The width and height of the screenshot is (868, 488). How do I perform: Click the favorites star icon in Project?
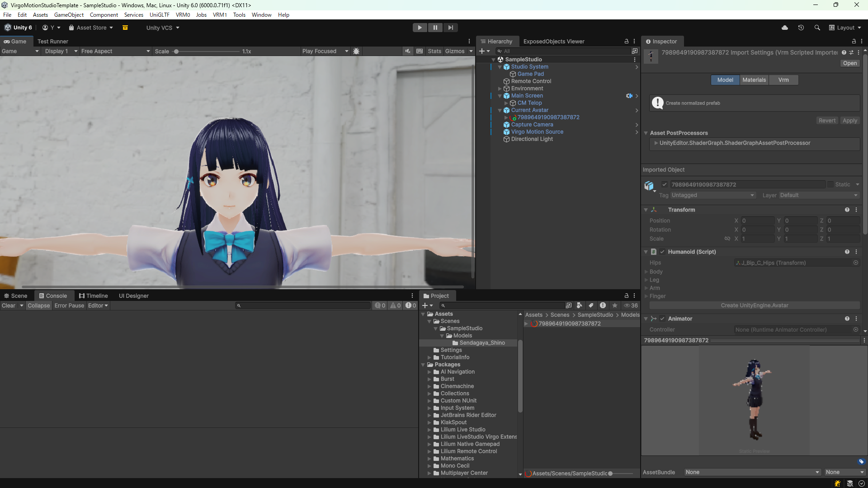pyautogui.click(x=615, y=305)
